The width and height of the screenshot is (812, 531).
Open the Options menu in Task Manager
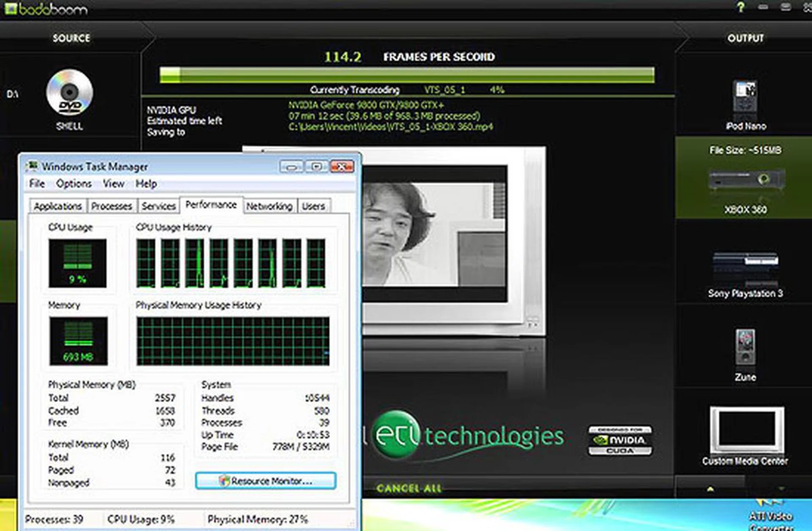[74, 183]
